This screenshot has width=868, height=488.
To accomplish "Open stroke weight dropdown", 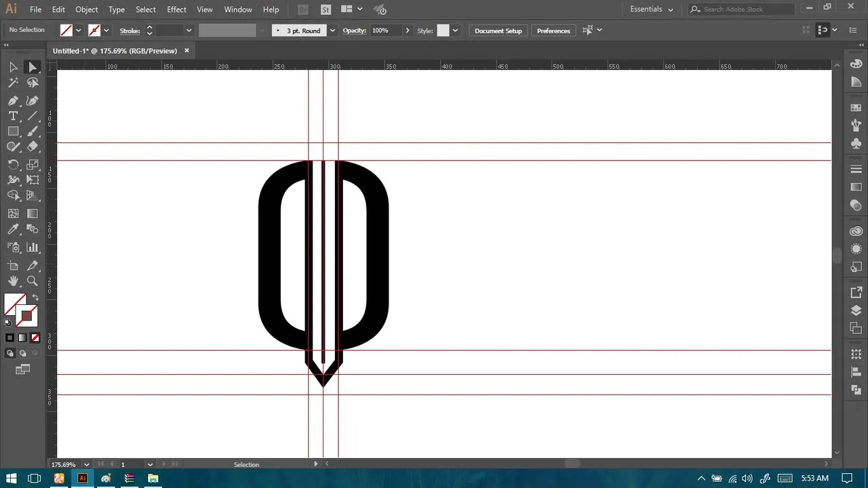I will 189,30.
